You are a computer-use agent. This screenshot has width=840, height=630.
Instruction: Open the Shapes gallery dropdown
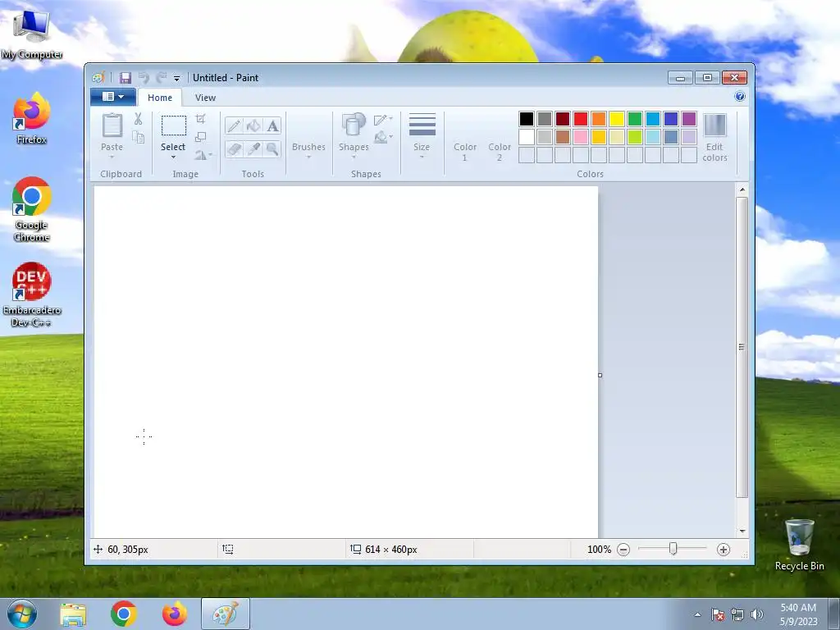[354, 157]
